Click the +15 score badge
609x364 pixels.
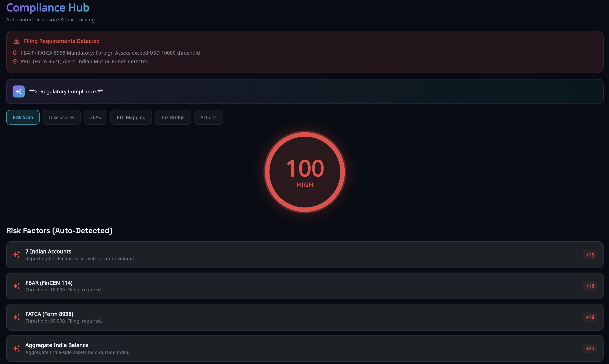point(590,255)
